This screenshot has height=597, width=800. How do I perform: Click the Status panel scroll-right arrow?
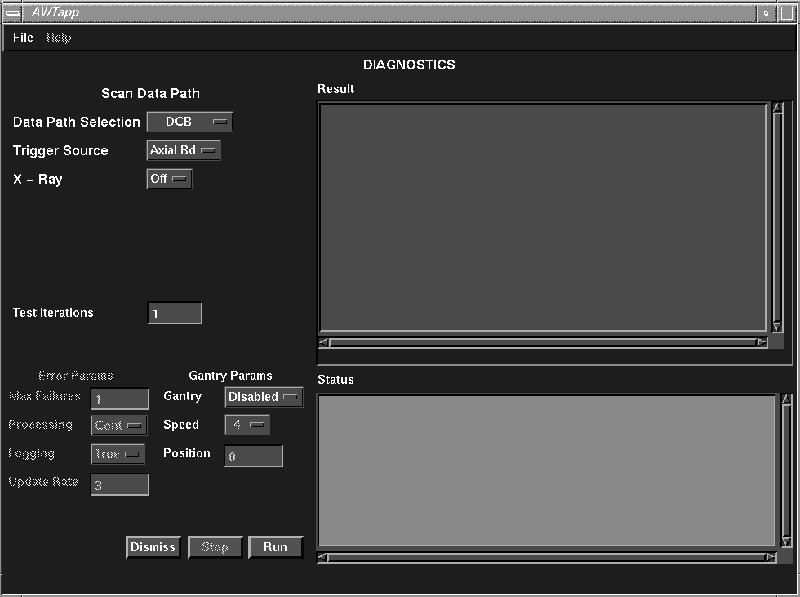(x=770, y=557)
